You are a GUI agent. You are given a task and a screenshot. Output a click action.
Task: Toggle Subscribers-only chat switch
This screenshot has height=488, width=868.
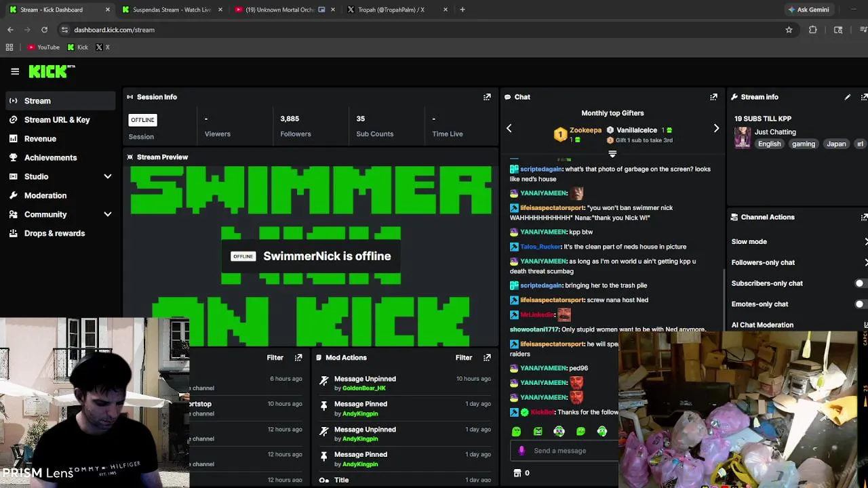click(861, 283)
